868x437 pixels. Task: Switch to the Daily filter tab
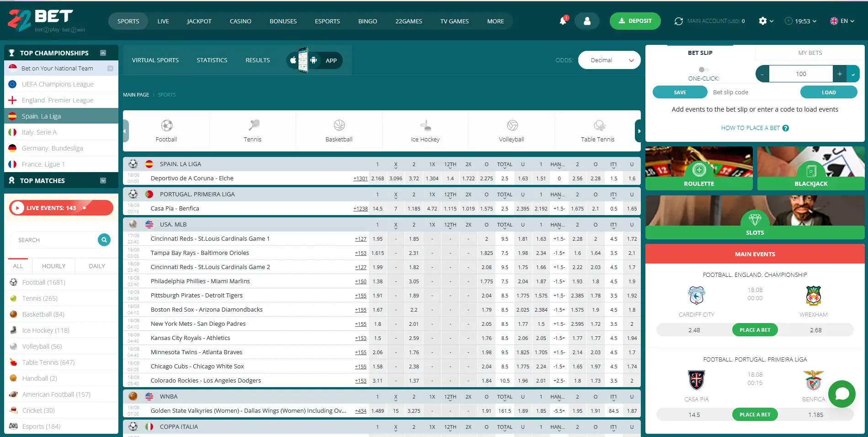click(97, 266)
